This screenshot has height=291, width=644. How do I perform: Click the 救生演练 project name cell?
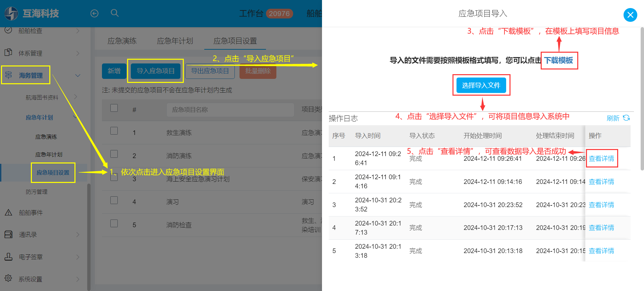coord(179,133)
